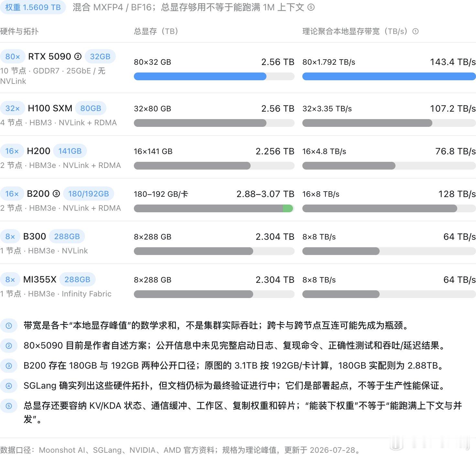Image resolution: width=476 pixels, height=455 pixels.
Task: Click the H200 memory bar
Action: click(192, 166)
